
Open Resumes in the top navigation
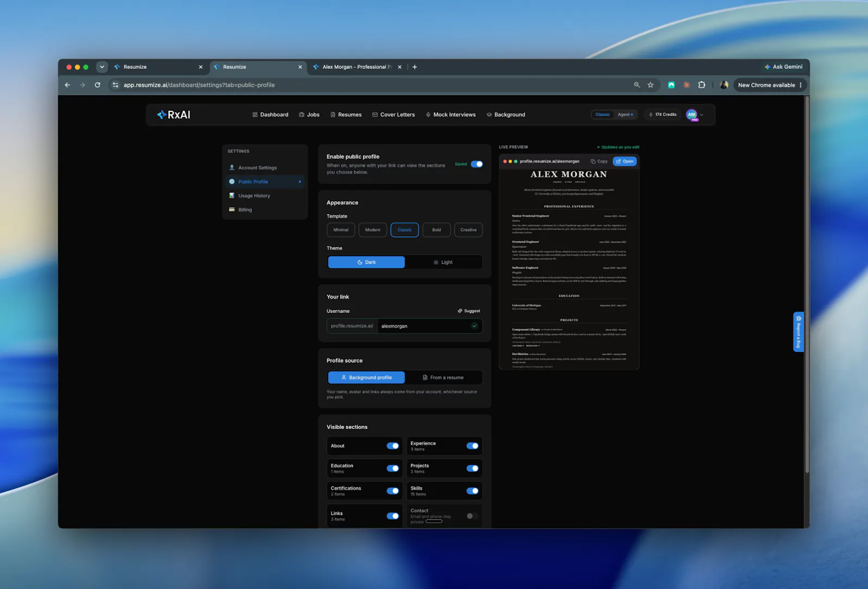346,114
